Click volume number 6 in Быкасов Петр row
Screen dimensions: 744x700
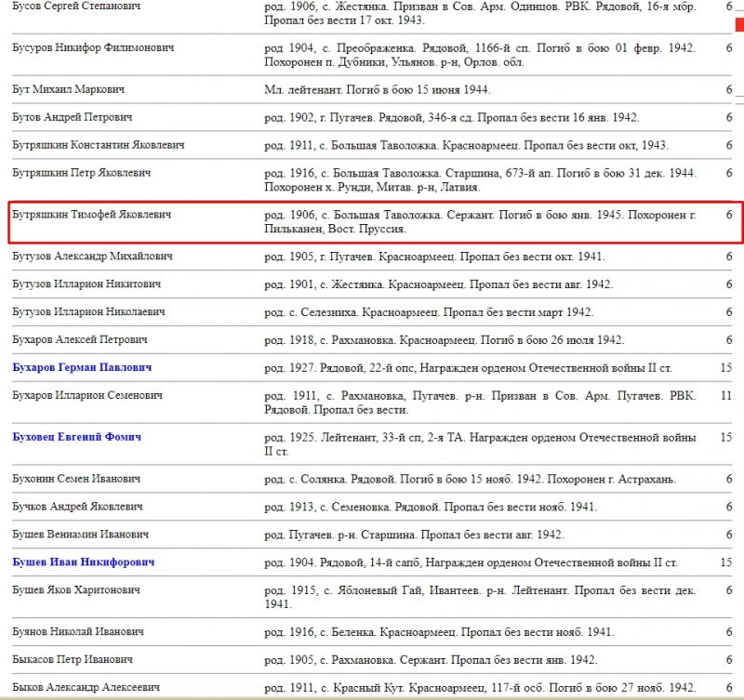click(729, 659)
